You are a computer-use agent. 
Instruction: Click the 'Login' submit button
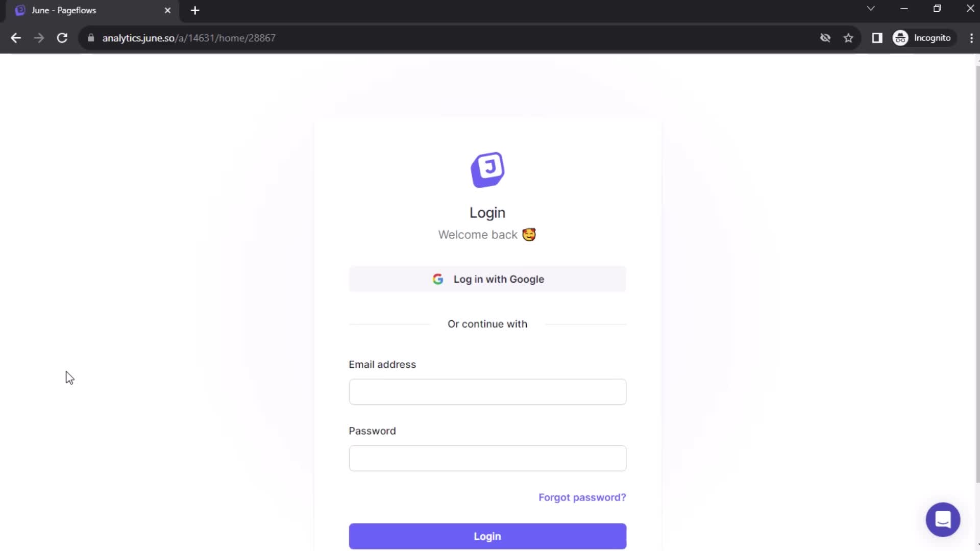click(487, 536)
